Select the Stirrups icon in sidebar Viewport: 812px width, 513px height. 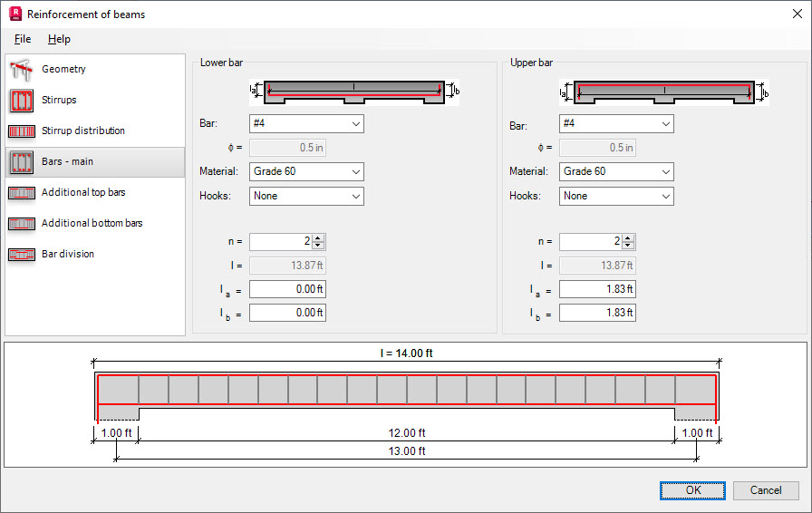click(x=21, y=100)
